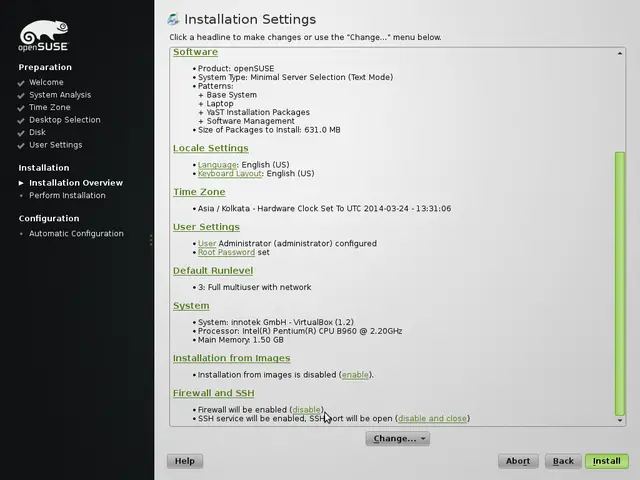
Task: Open the Firewall and SSH headline
Action: [213, 393]
